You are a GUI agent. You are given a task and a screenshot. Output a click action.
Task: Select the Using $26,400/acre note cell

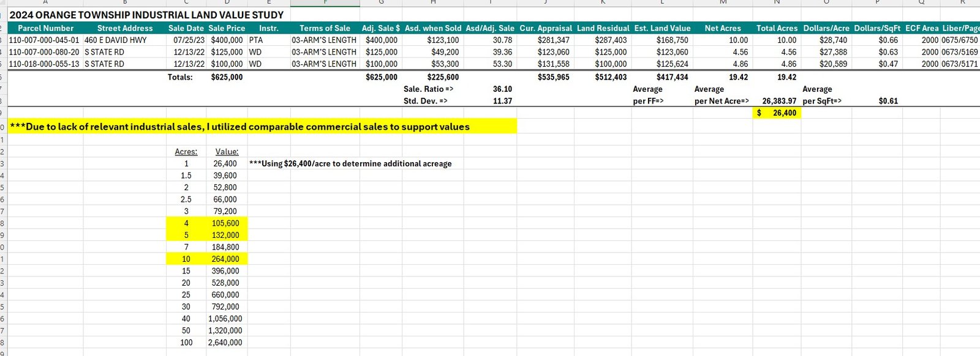pyautogui.click(x=350, y=164)
